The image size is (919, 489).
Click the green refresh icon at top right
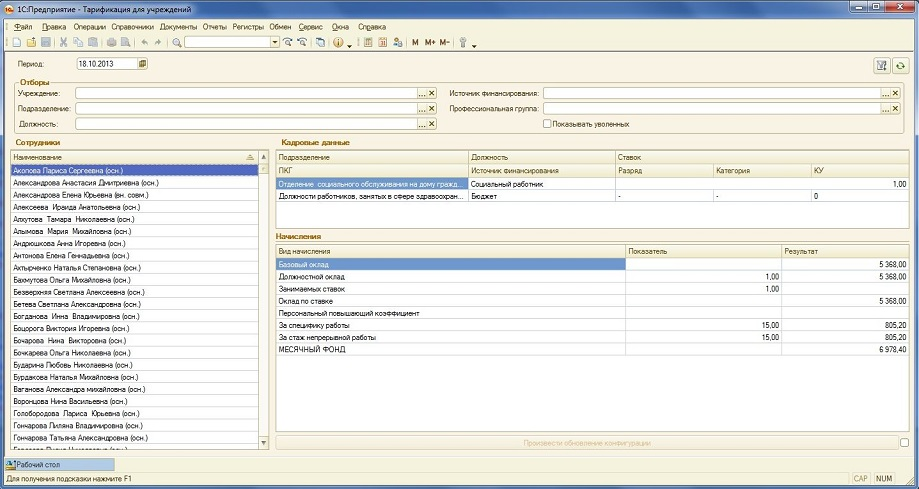coord(900,65)
